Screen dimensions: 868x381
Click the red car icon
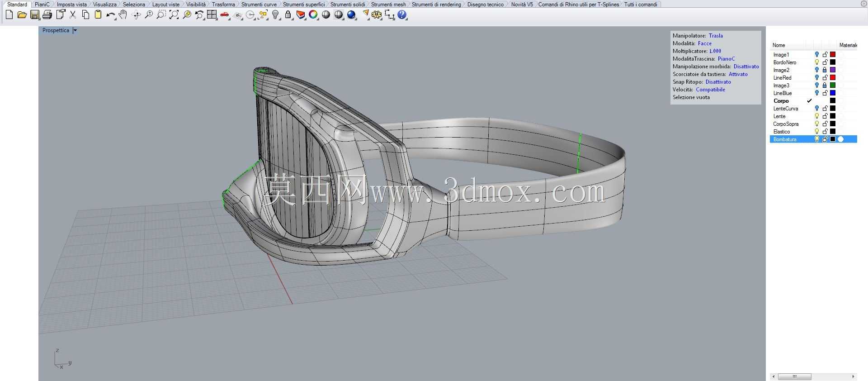pos(224,15)
